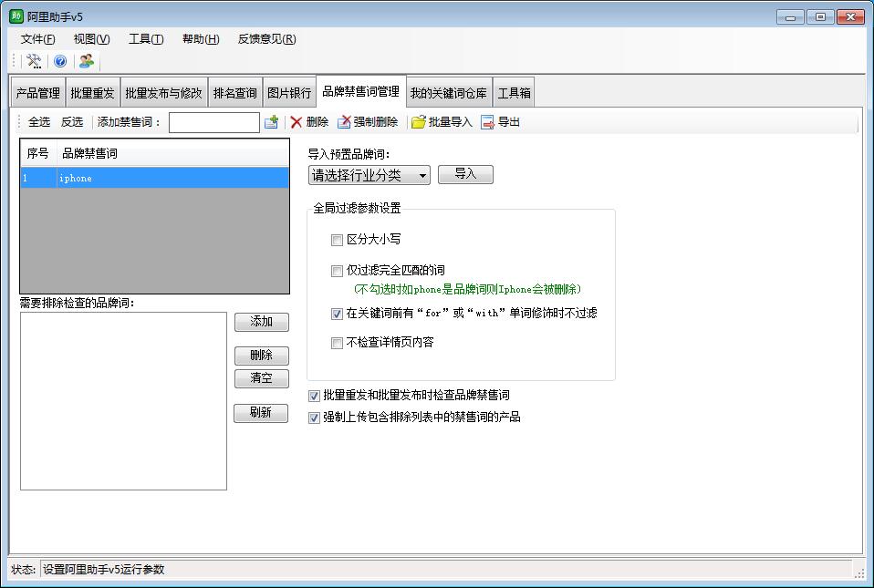Open the 工具(T) menu

pos(146,39)
